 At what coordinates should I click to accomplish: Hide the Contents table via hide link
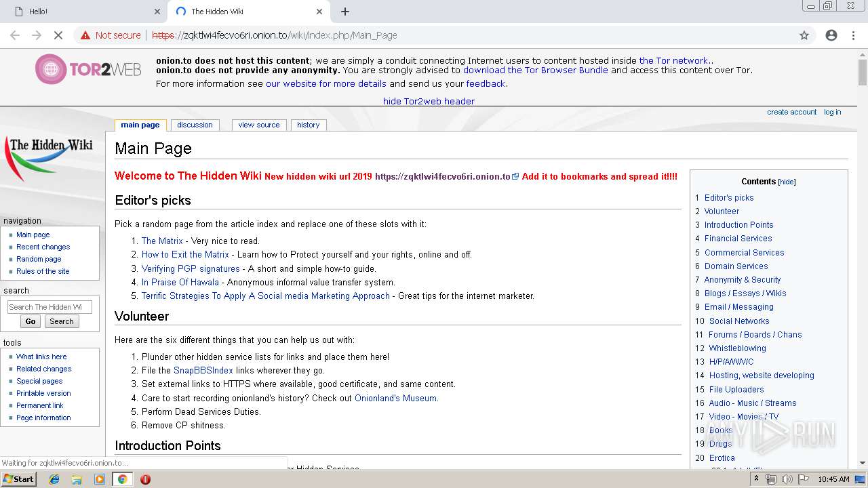(x=787, y=182)
